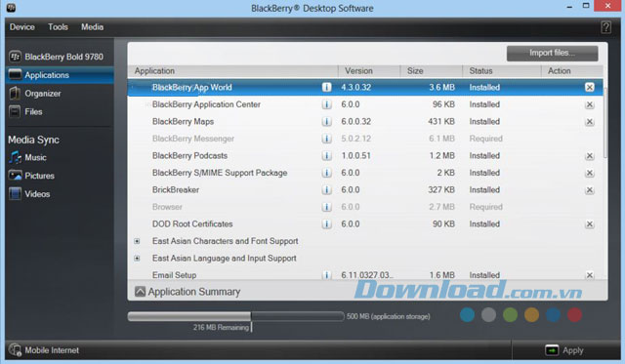
Task: Open the Tools menu
Action: [x=58, y=27]
